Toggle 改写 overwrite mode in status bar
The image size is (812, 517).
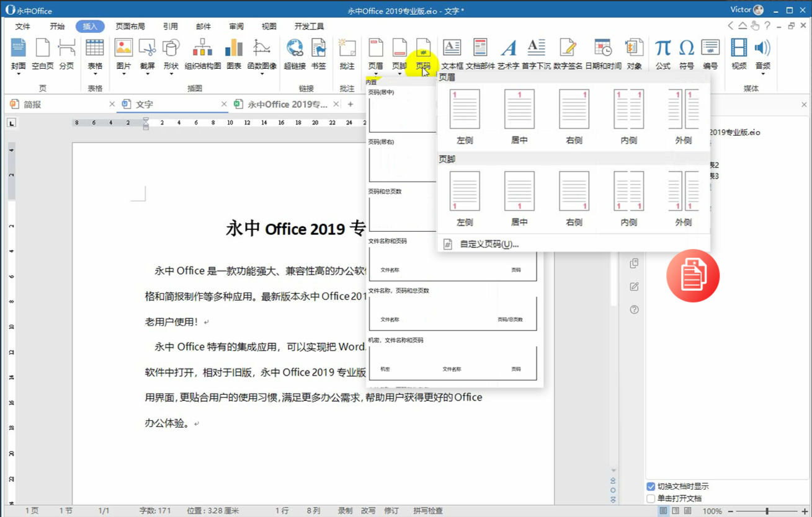pyautogui.click(x=368, y=511)
